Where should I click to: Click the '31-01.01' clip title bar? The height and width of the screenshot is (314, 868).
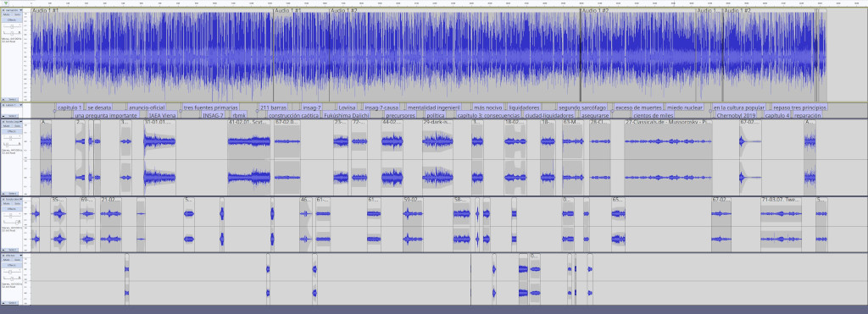159,122
